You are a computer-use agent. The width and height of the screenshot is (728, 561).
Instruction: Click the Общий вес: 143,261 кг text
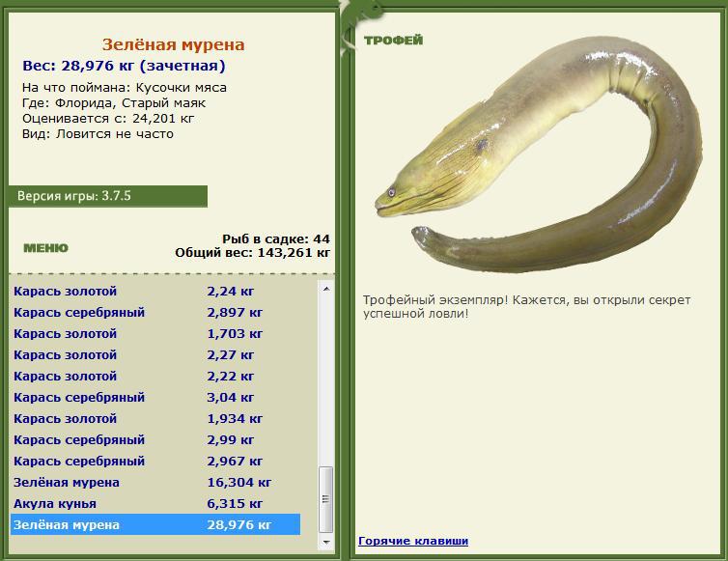[253, 253]
